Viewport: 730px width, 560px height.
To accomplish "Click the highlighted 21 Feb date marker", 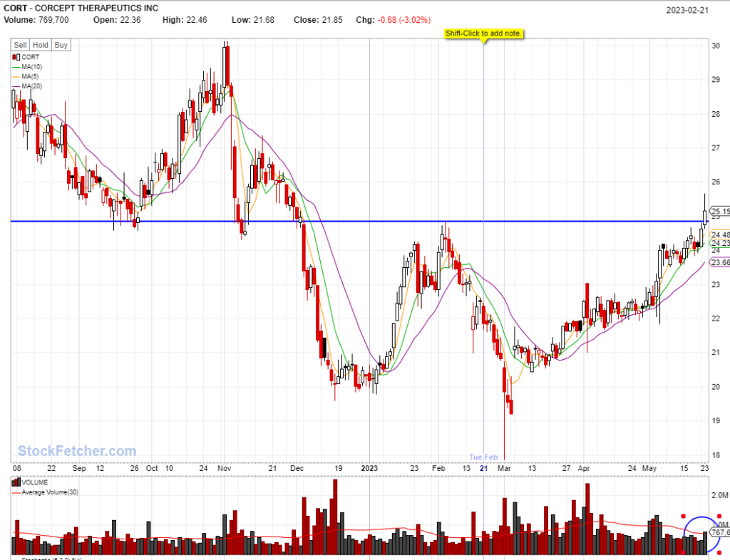I will tap(484, 468).
